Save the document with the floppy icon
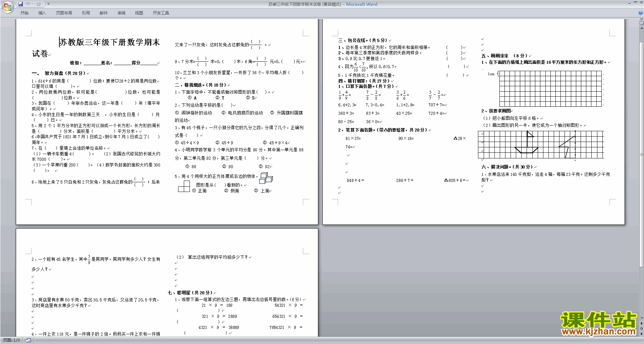Image resolution: width=644 pixels, height=344 pixels. (20, 4)
